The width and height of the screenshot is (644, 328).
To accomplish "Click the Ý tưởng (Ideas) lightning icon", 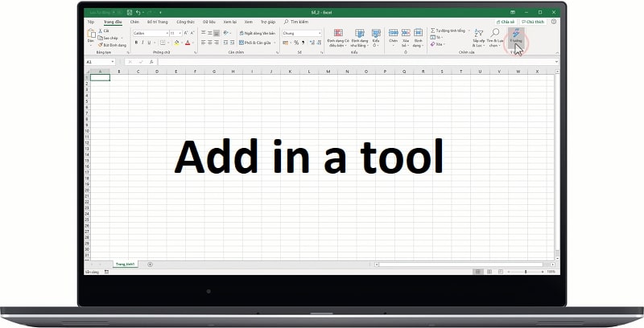I will coord(517,35).
